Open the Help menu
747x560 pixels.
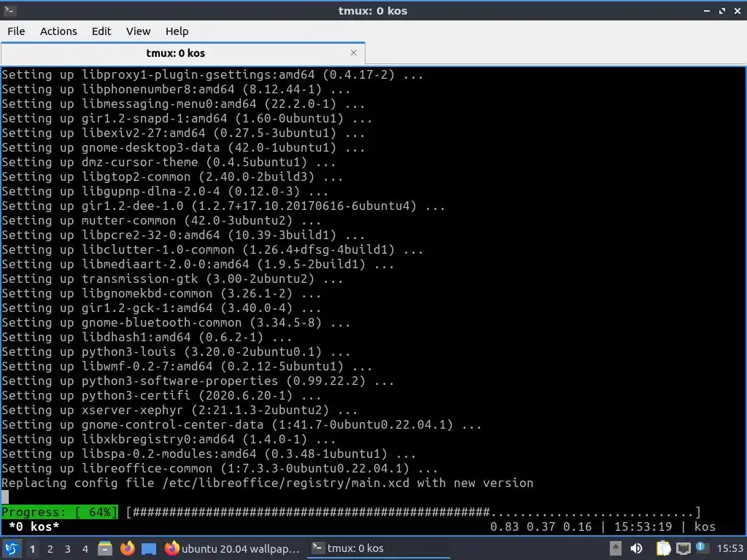177,31
